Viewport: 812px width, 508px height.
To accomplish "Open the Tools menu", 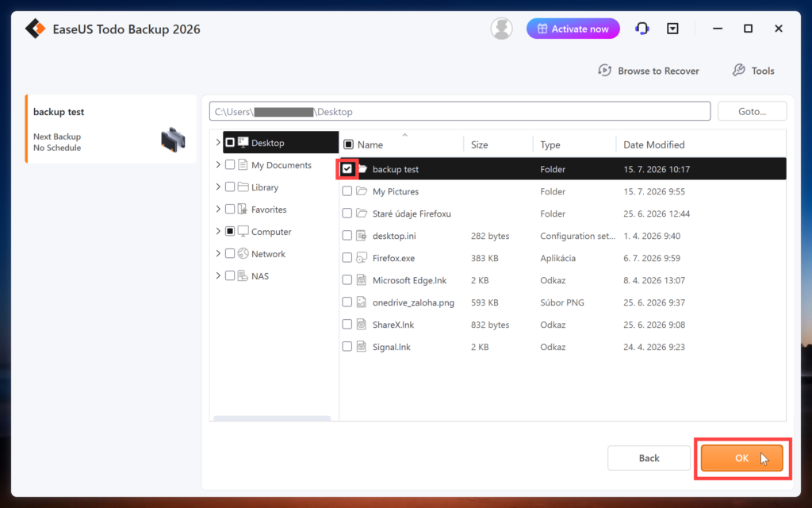I will point(753,71).
